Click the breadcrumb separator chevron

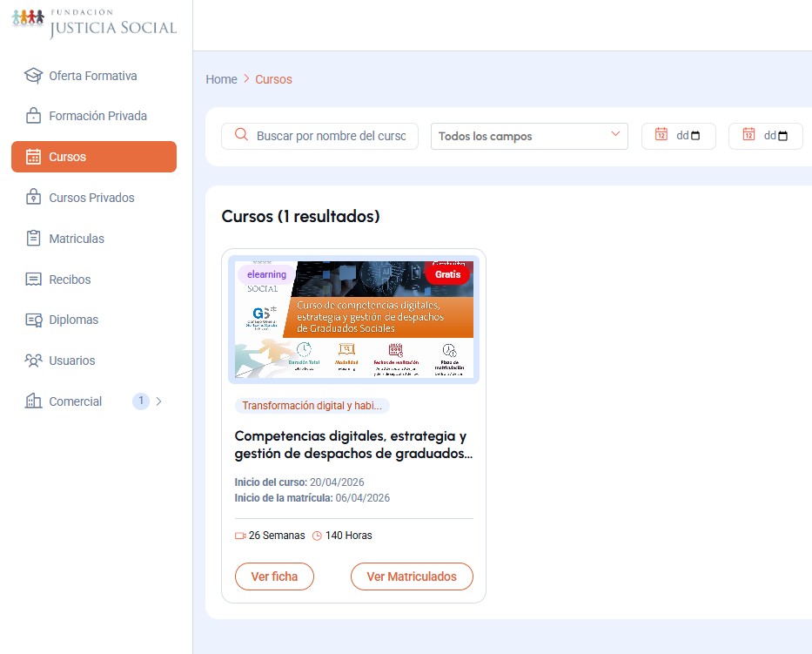246,78
